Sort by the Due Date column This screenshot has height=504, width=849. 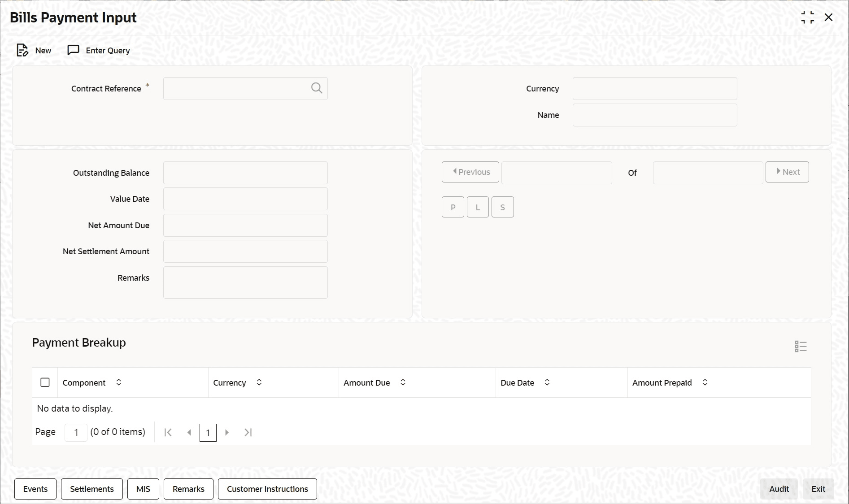pyautogui.click(x=547, y=382)
